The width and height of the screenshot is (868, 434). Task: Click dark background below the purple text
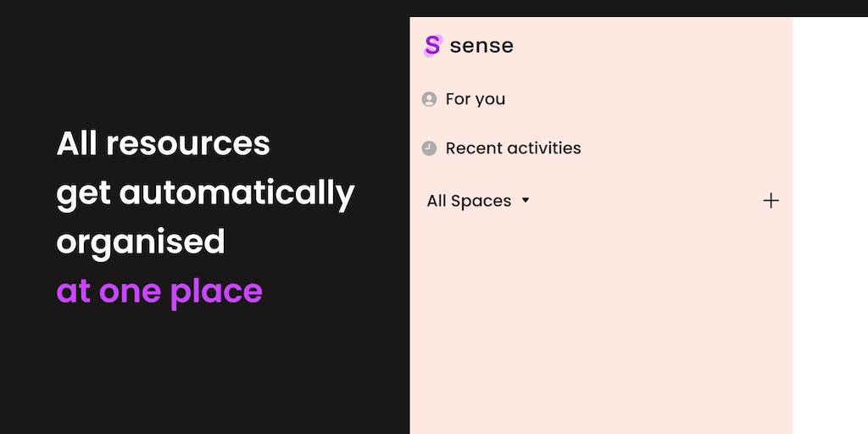click(x=203, y=373)
